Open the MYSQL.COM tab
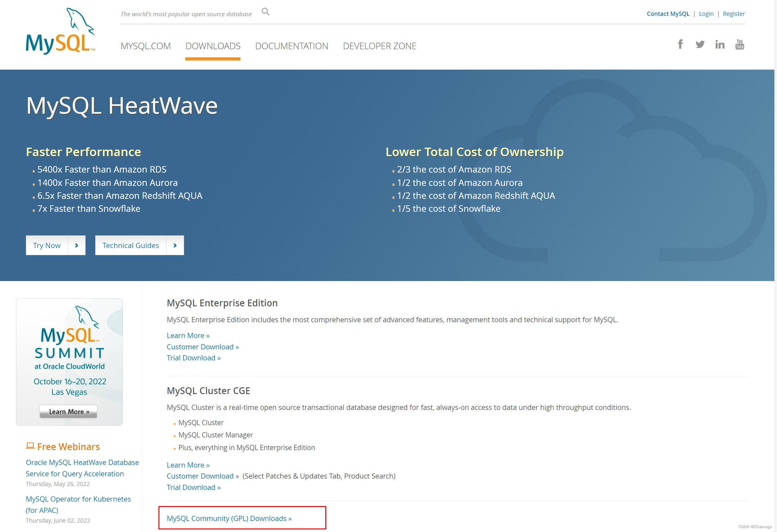Viewport: 777px width, 532px height. (x=145, y=46)
